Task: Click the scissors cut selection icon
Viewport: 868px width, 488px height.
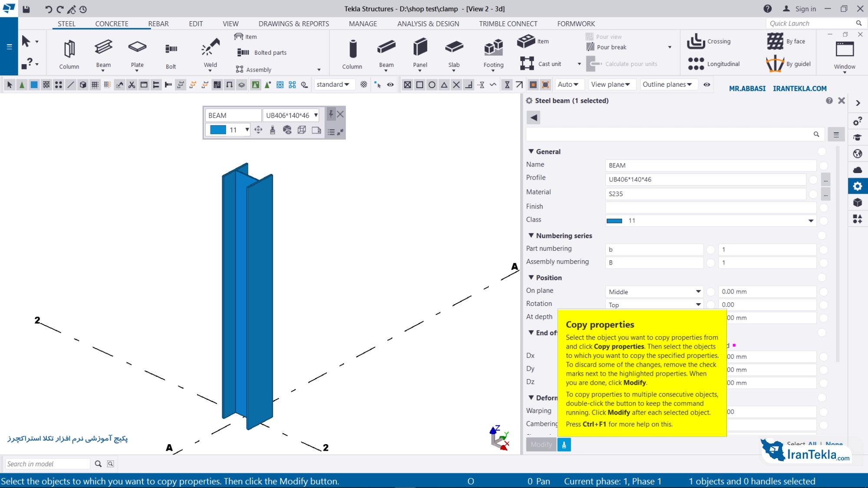Action: [x=132, y=85]
